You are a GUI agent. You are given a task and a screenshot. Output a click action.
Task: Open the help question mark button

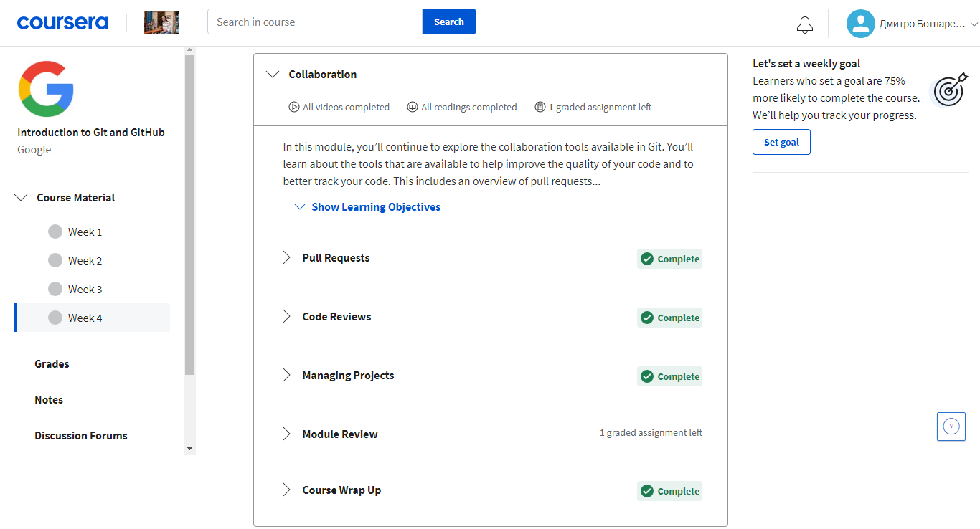[951, 426]
